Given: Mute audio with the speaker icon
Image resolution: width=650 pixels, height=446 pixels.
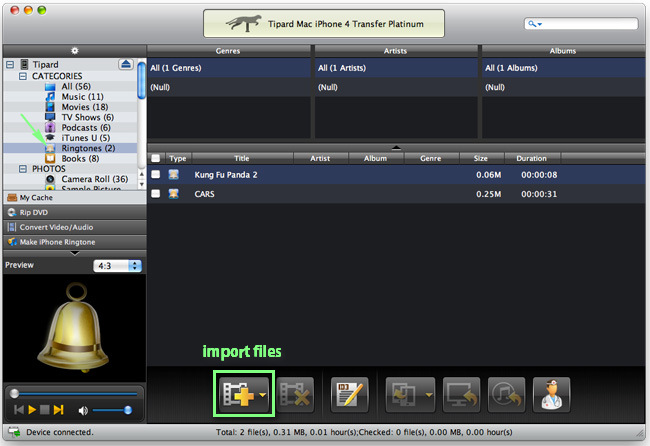Looking at the screenshot, I should (x=83, y=410).
